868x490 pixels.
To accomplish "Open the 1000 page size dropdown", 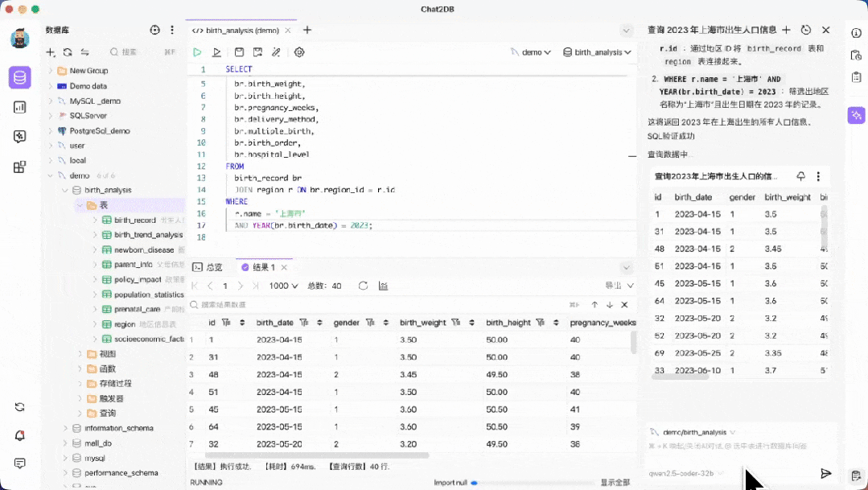I will (x=283, y=286).
